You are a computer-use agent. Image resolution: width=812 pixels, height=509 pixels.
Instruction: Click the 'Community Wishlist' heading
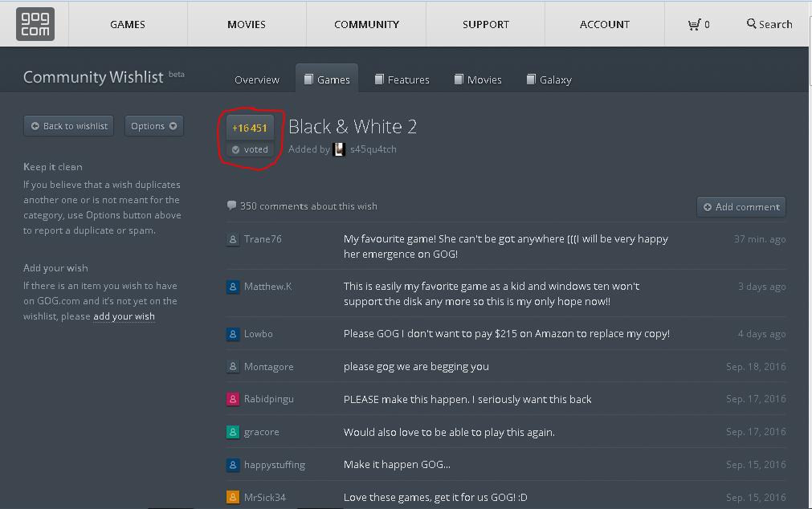[93, 77]
